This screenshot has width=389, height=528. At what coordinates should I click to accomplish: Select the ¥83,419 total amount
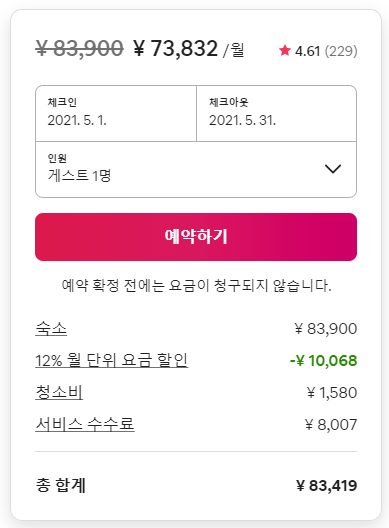[x=327, y=486]
